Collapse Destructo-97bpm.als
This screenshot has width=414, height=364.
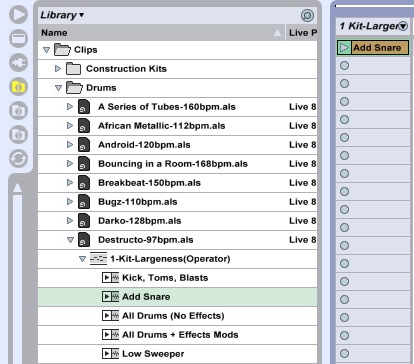pos(70,240)
